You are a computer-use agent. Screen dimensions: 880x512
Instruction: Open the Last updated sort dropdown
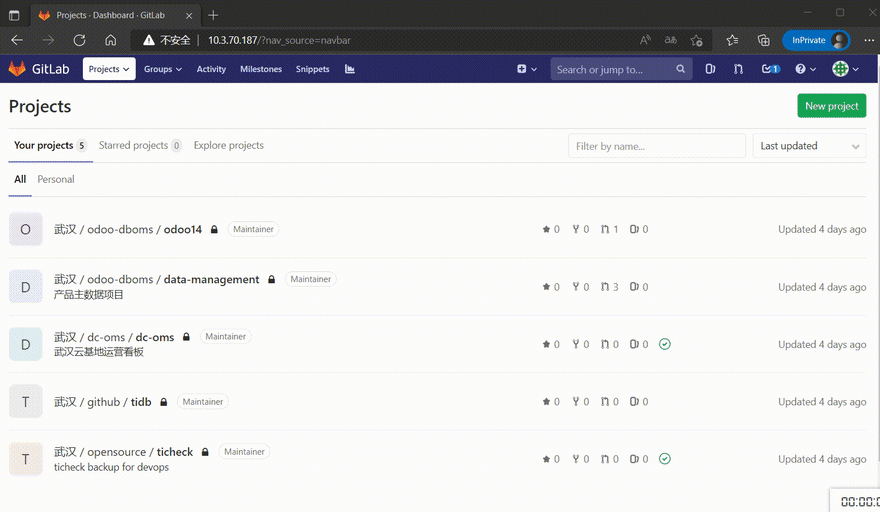pos(809,146)
